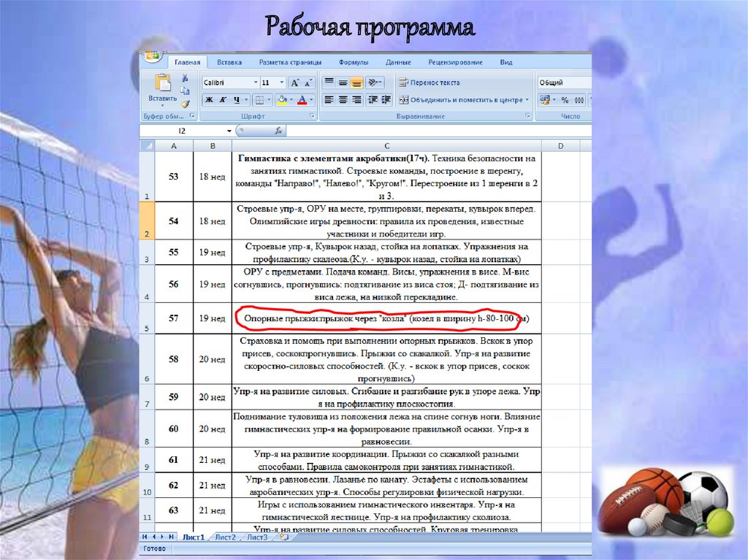Open the font color dropdown arrow
The height and width of the screenshot is (560, 748).
coord(312,100)
